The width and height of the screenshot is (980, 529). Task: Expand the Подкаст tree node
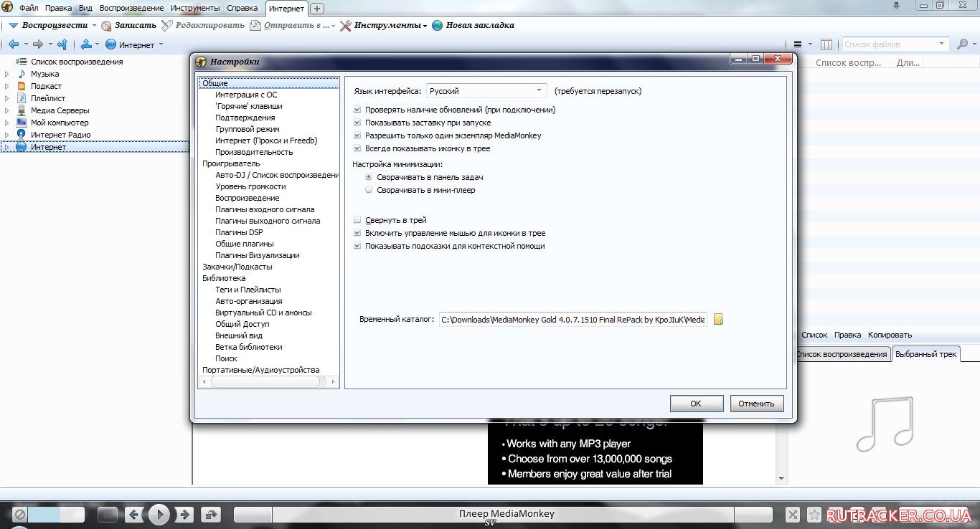click(7, 86)
